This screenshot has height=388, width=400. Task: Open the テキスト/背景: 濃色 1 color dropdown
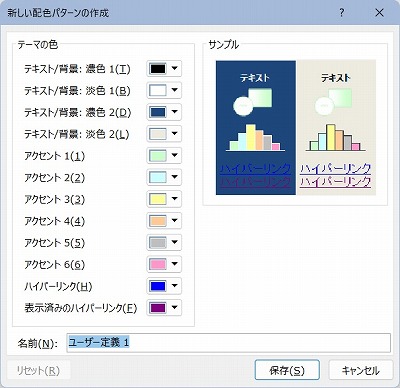(x=164, y=69)
